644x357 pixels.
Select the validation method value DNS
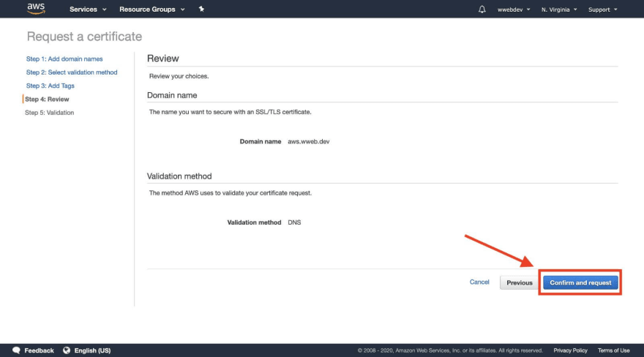point(294,222)
